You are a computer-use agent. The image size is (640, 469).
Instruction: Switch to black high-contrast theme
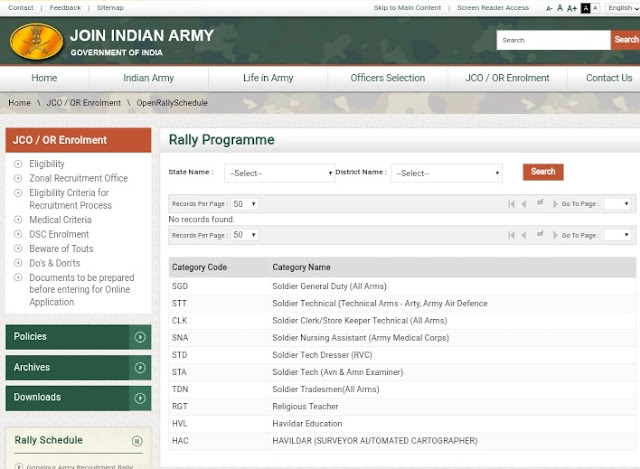(585, 8)
